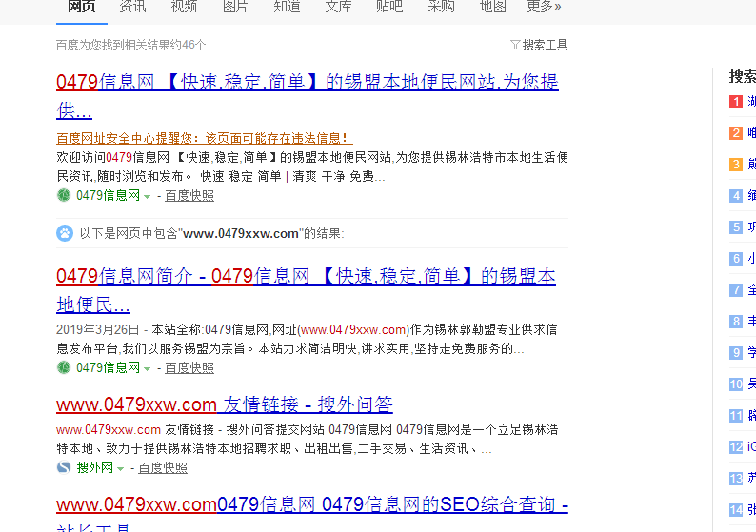The height and width of the screenshot is (532, 756).
Task: Click hot search rank 10 badge
Action: coord(736,384)
